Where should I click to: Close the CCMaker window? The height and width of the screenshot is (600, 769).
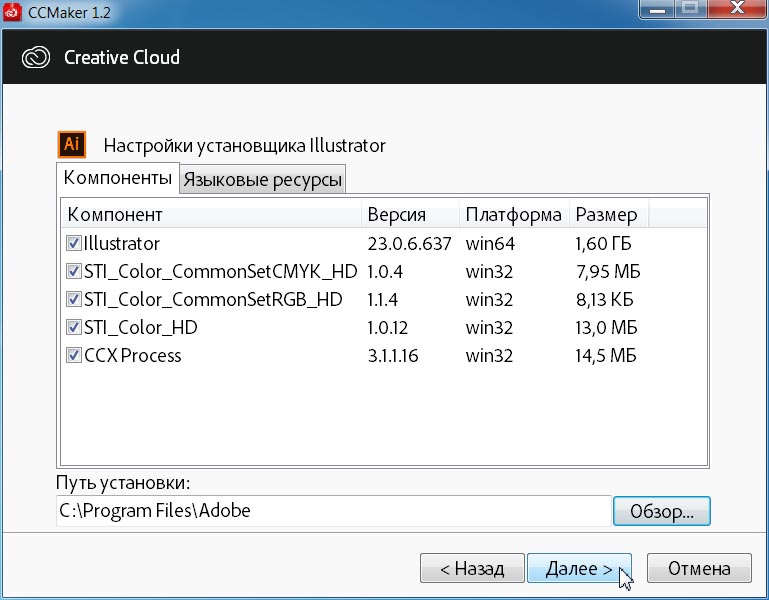point(738,9)
